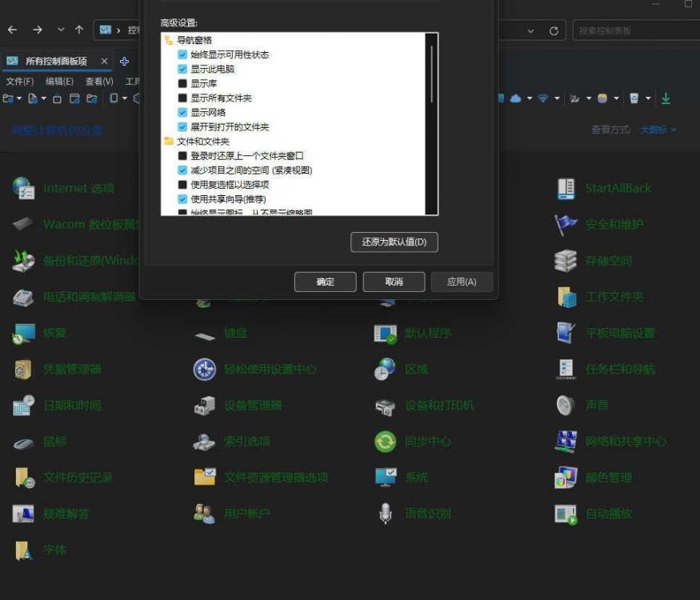The height and width of the screenshot is (600, 700).
Task: Enable the 显示库 checkbox
Action: click(x=182, y=83)
